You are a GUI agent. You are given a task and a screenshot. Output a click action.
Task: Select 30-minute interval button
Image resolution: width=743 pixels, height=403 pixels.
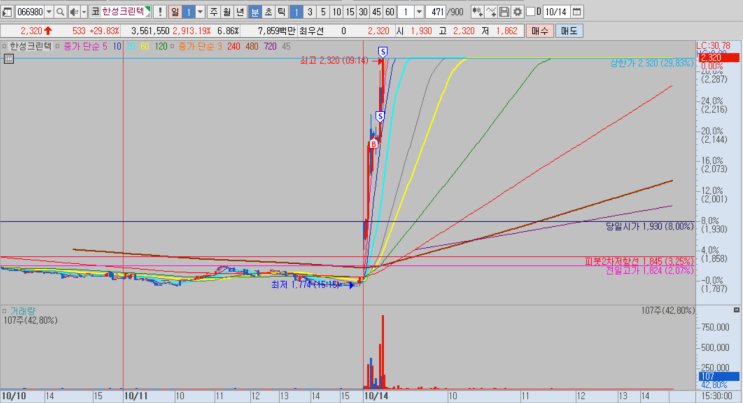pos(363,11)
